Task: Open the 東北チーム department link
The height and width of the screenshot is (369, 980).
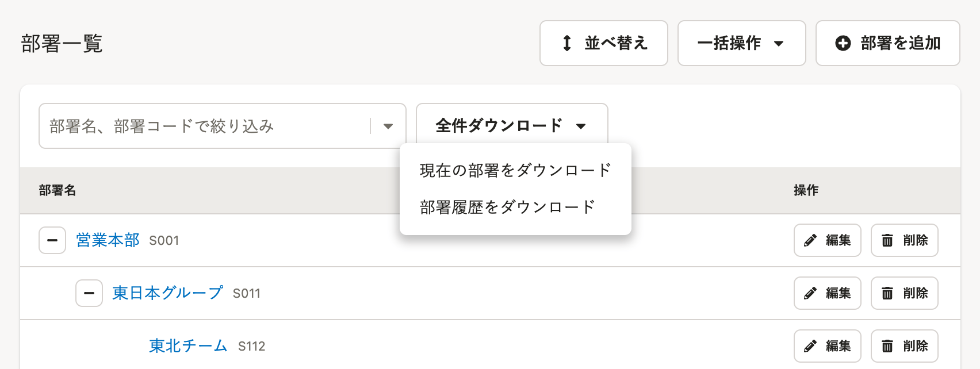Action: (189, 346)
